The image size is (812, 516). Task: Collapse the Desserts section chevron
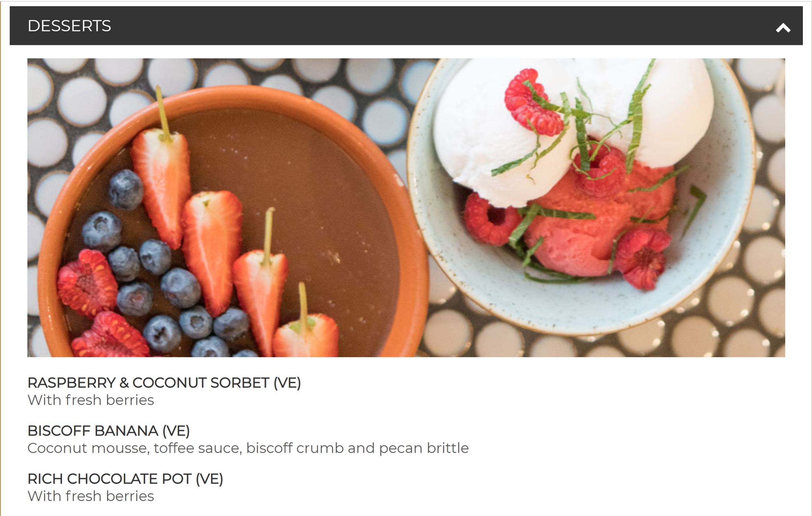783,28
